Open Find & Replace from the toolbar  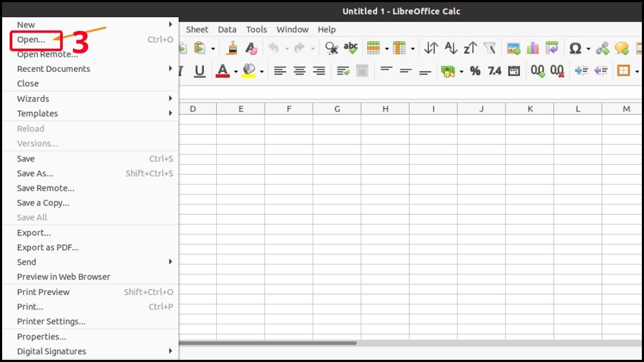pos(332,48)
